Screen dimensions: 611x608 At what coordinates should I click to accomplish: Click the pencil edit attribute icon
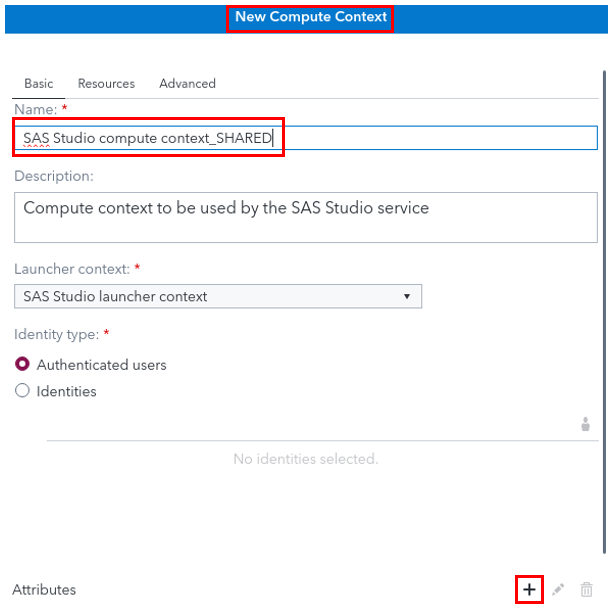(x=558, y=589)
